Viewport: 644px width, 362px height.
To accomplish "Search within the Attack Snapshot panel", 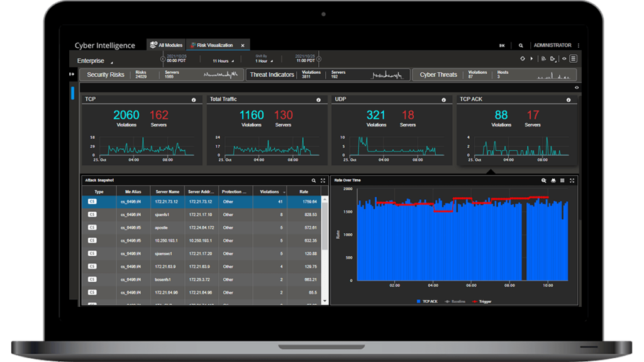I will click(313, 180).
